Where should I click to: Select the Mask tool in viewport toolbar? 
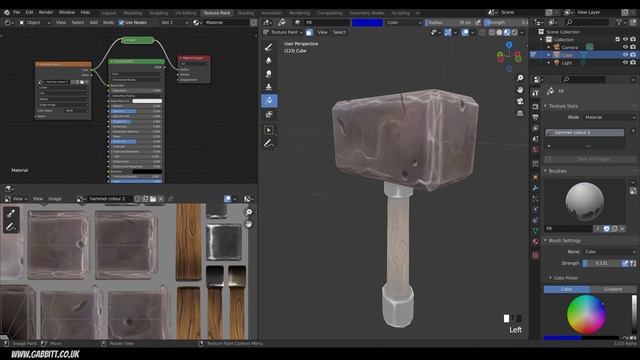(269, 115)
